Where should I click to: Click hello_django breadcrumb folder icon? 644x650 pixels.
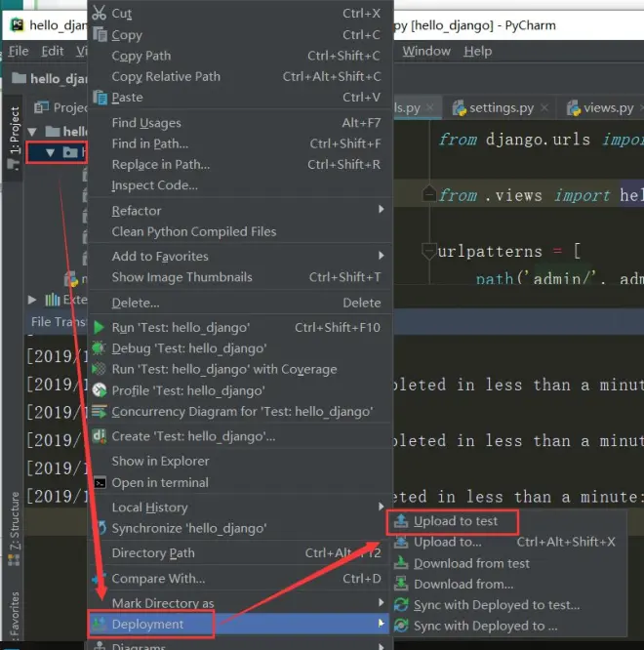20,78
